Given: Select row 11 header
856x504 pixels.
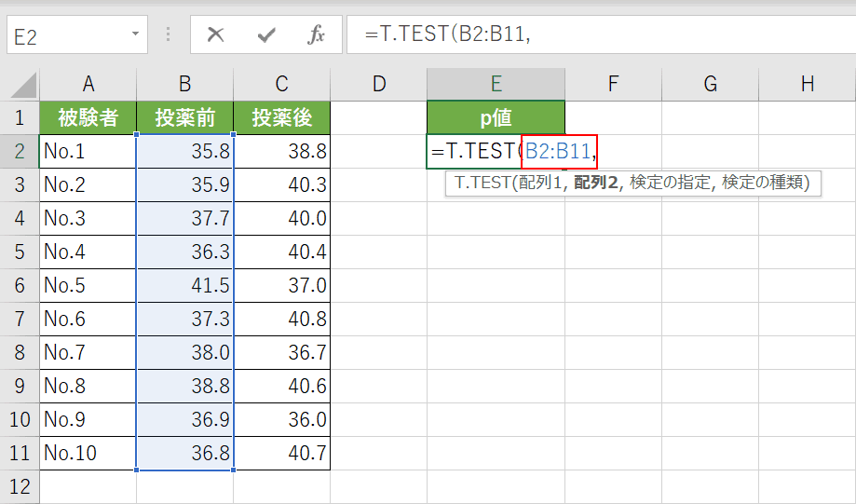Looking at the screenshot, I should 20,453.
